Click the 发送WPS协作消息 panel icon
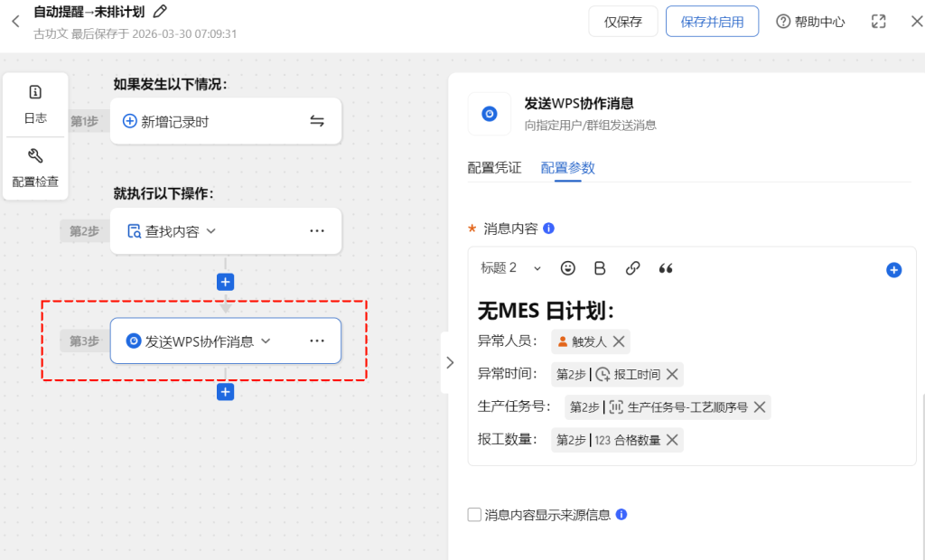The height and width of the screenshot is (560, 925). click(489, 113)
